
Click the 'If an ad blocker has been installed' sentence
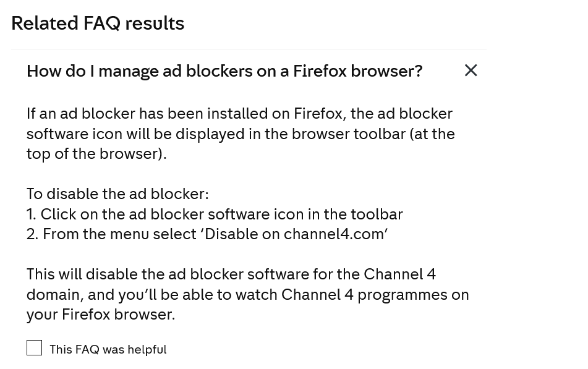coord(239,114)
